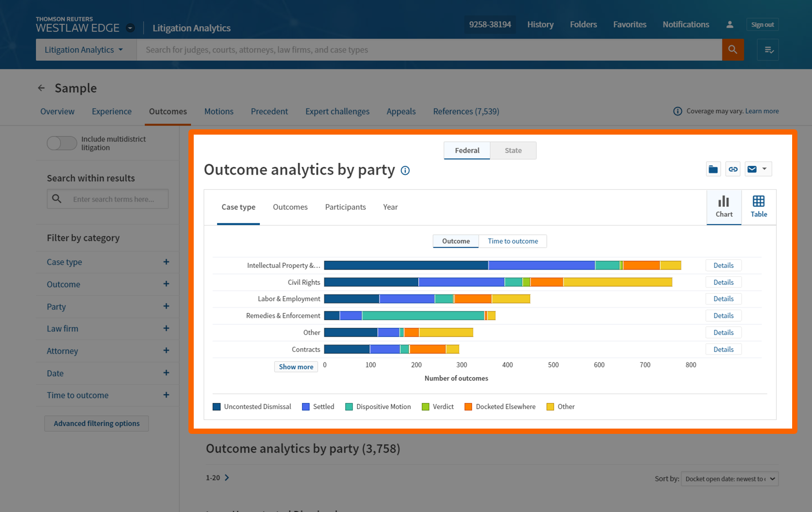The width and height of the screenshot is (812, 512).
Task: Copy link using the chain icon
Action: click(x=733, y=169)
